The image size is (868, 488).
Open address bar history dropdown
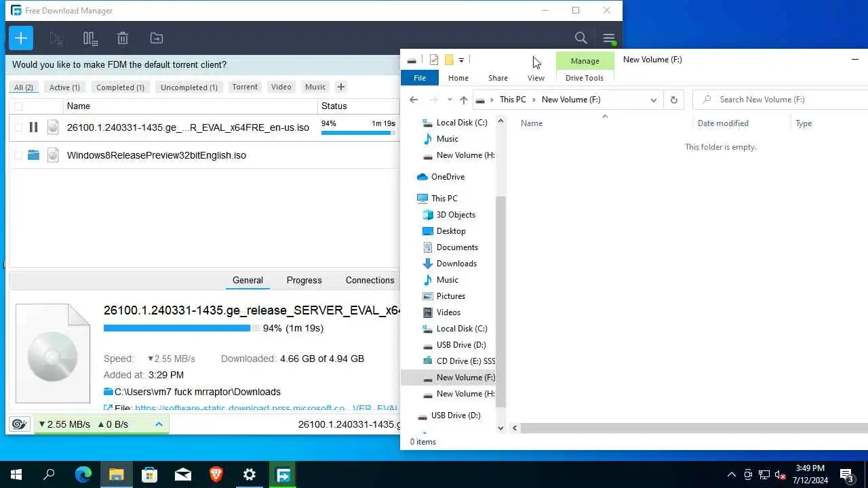tap(653, 100)
